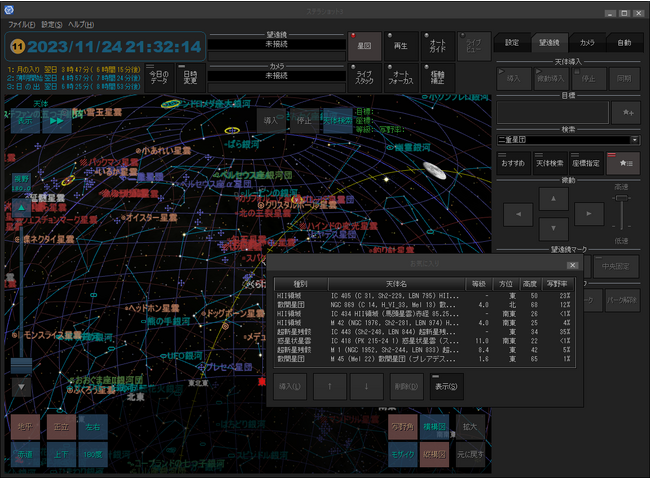Image resolution: width=650 pixels, height=478 pixels.
Task: Click the down arrow in fine motion pad
Action: point(553,228)
